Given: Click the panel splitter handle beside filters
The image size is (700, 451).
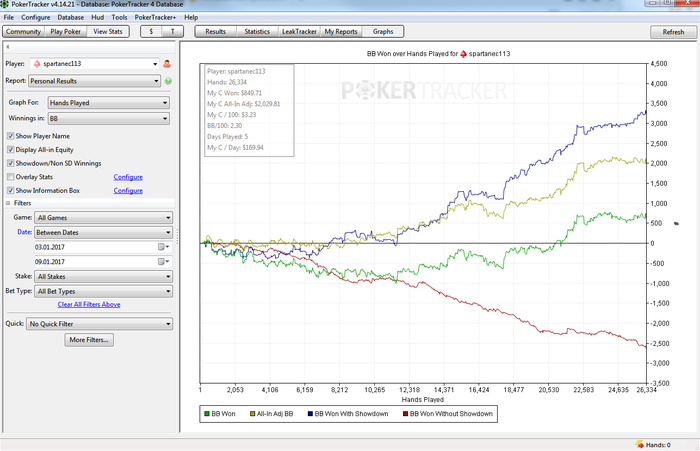Looking at the screenshot, I should click(x=177, y=237).
